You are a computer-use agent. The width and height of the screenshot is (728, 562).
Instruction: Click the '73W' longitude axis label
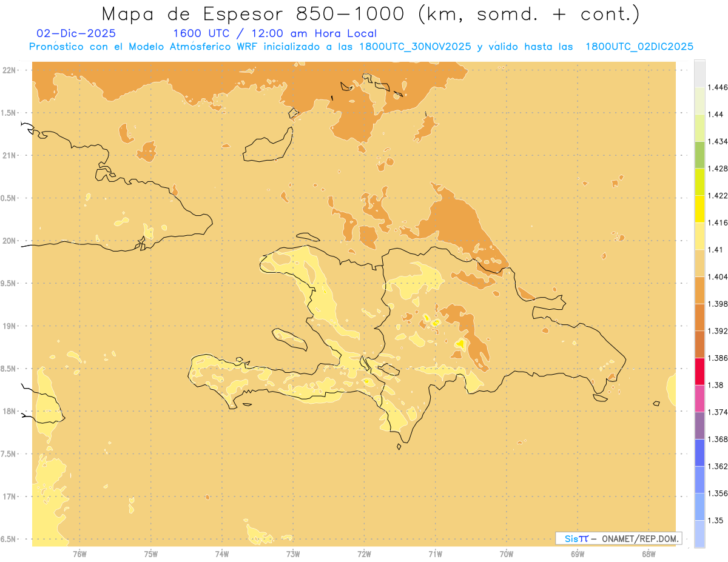[x=293, y=554]
